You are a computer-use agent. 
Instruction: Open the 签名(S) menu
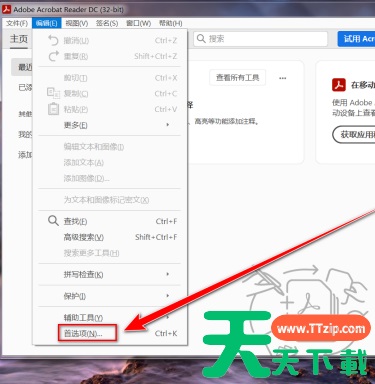tap(107, 23)
